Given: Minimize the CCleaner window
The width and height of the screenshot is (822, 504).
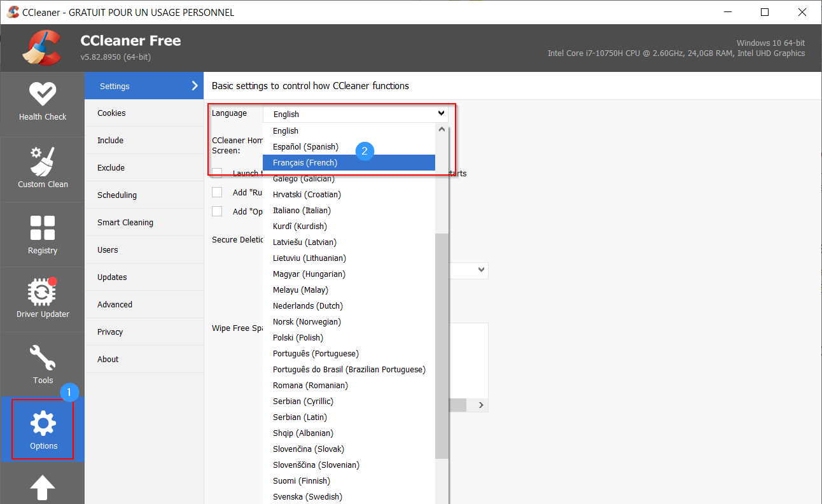Looking at the screenshot, I should click(x=727, y=12).
